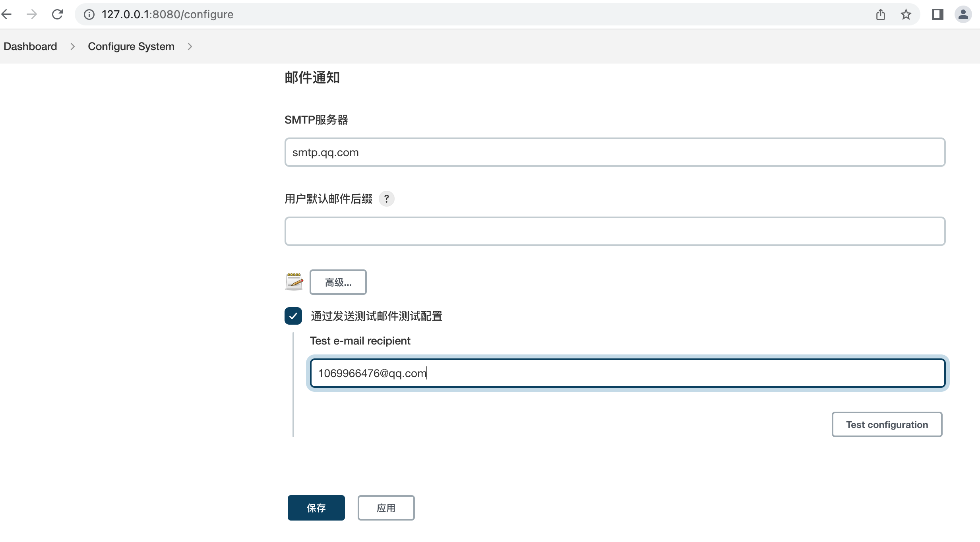View site info icon in address bar
Image resolution: width=980 pixels, height=542 pixels.
click(x=89, y=15)
